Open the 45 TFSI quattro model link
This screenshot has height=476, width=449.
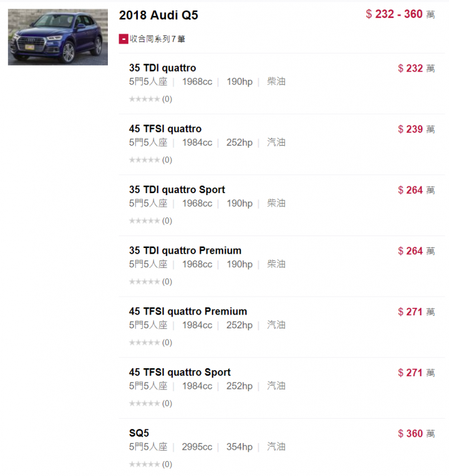[x=165, y=129]
